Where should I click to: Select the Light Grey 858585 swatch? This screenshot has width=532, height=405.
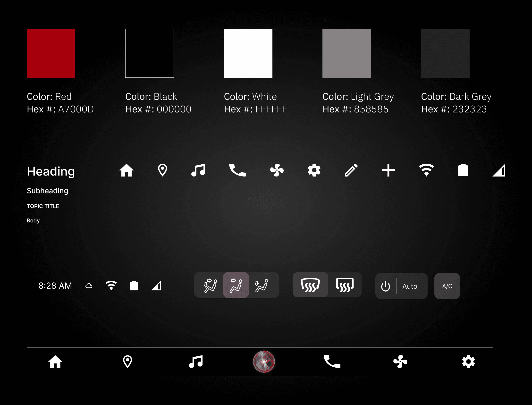coord(346,53)
